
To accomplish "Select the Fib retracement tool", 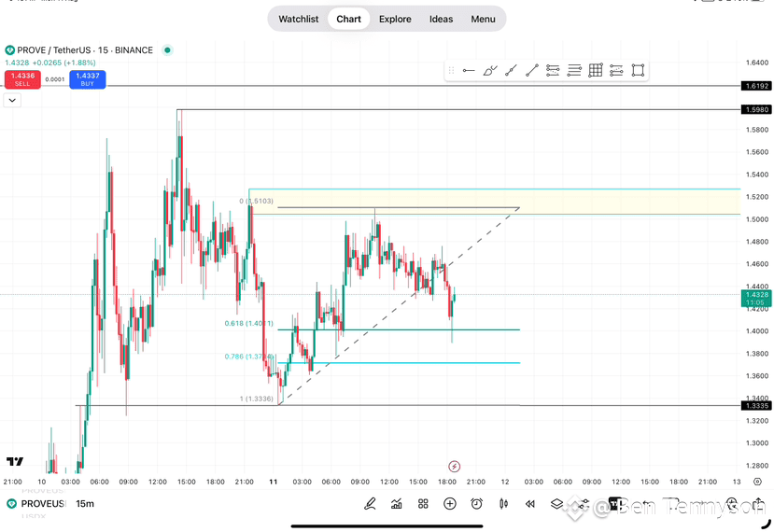I will click(553, 71).
